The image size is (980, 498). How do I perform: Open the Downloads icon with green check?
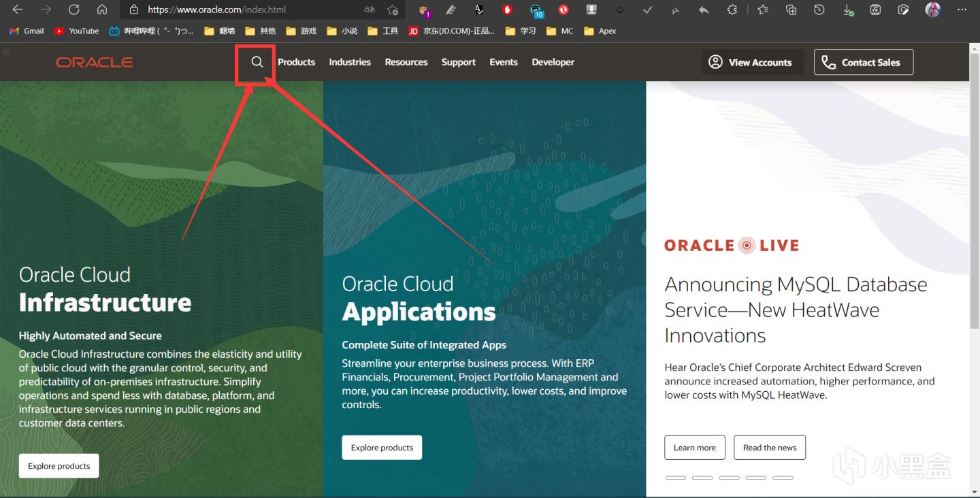[x=848, y=10]
